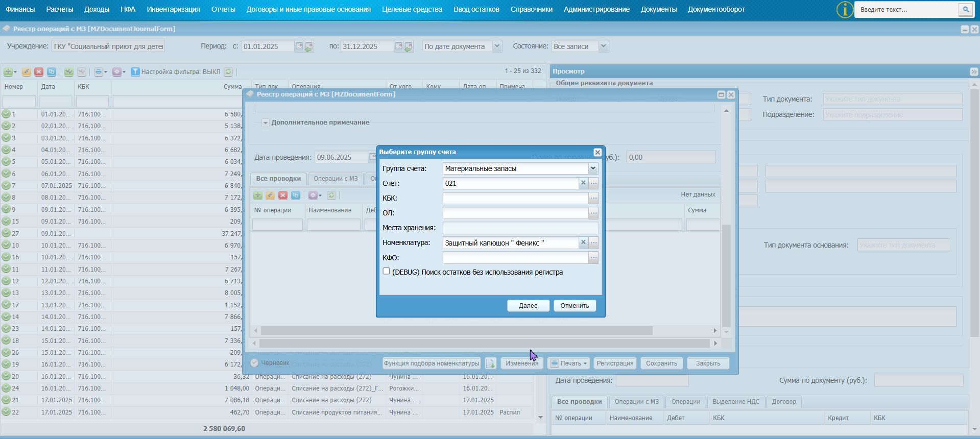This screenshot has width=980, height=439.
Task: Click the red delete icon in journal toolbar
Action: (39, 72)
